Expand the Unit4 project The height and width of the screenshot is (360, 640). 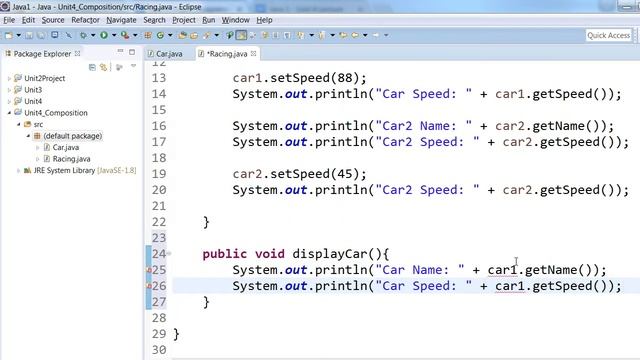(x=9, y=101)
